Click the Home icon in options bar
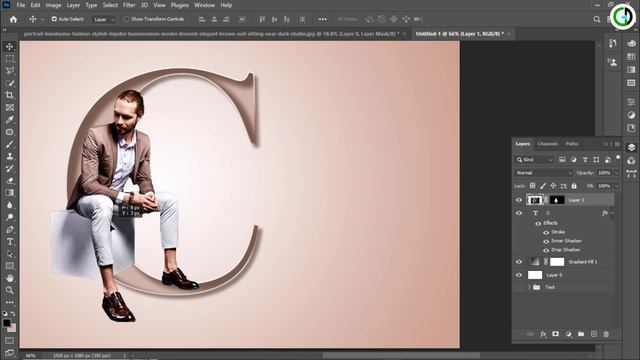The width and height of the screenshot is (640, 360). click(x=13, y=19)
